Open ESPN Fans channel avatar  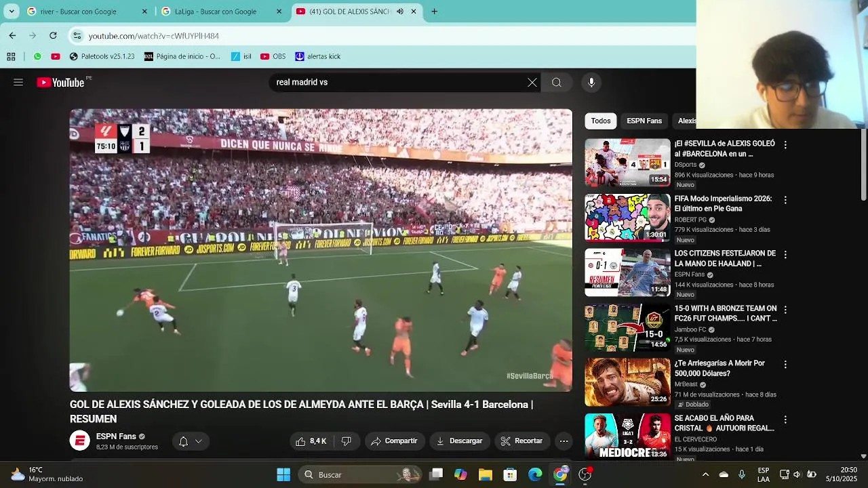[80, 441]
